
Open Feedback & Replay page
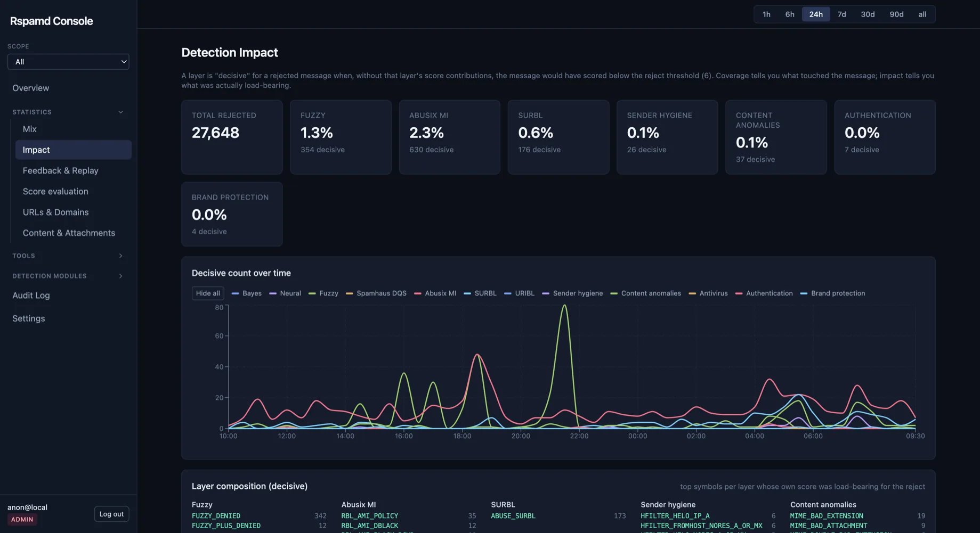pyautogui.click(x=61, y=171)
